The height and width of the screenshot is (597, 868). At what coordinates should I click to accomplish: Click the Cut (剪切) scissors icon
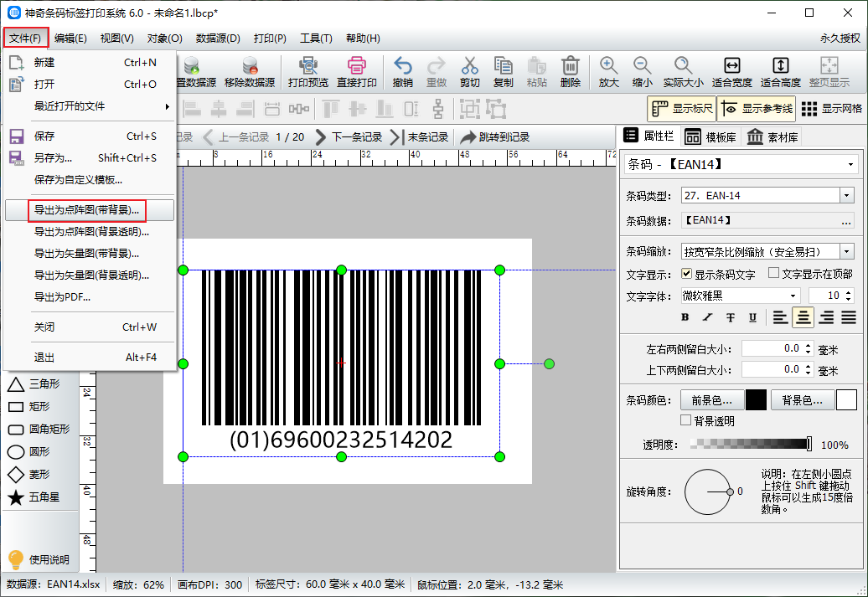[469, 72]
